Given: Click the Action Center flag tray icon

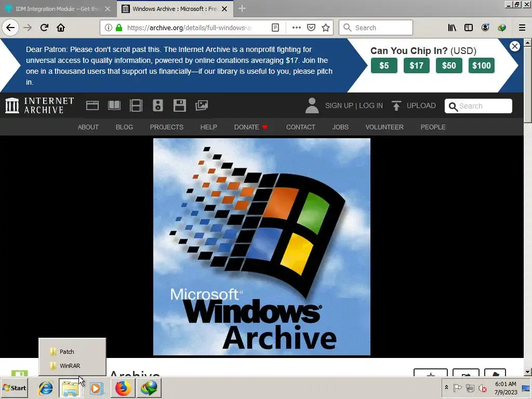Looking at the screenshot, I should coord(457,388).
